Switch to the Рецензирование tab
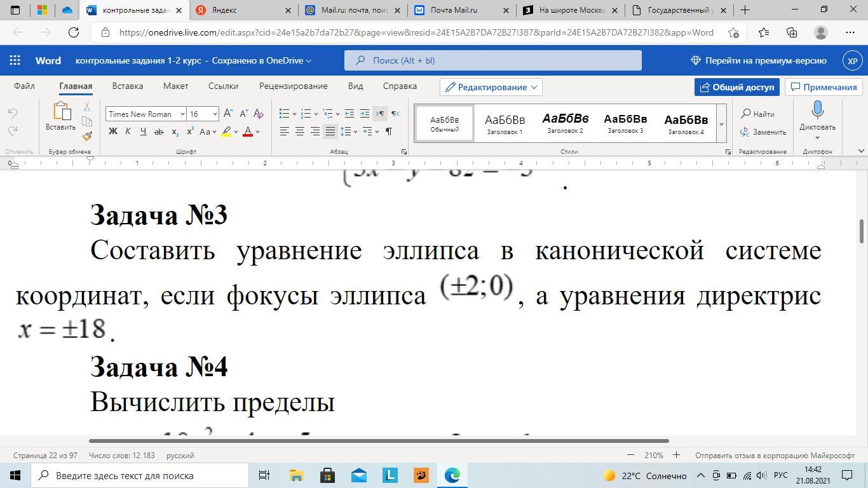The height and width of the screenshot is (488, 868). point(293,86)
